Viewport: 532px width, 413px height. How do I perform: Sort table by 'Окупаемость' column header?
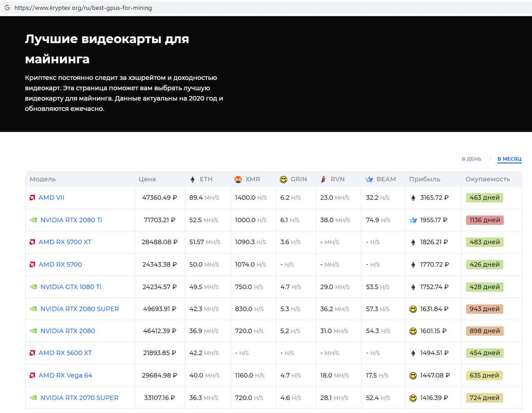[488, 179]
